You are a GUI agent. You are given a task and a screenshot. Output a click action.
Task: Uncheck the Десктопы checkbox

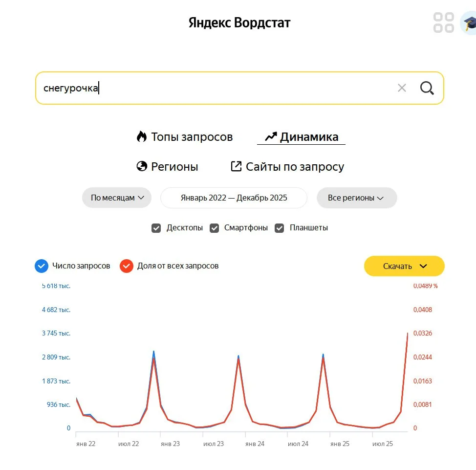[156, 228]
